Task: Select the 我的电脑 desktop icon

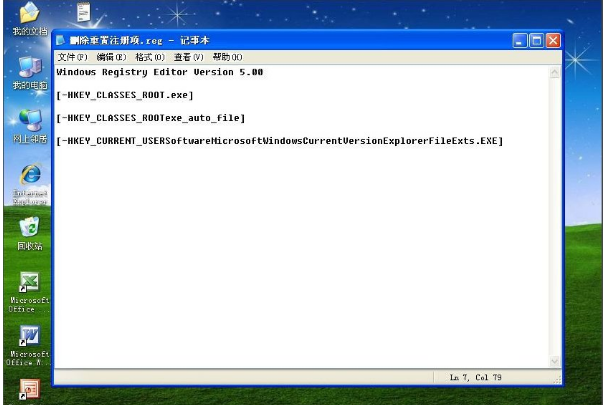Action: click(29, 68)
